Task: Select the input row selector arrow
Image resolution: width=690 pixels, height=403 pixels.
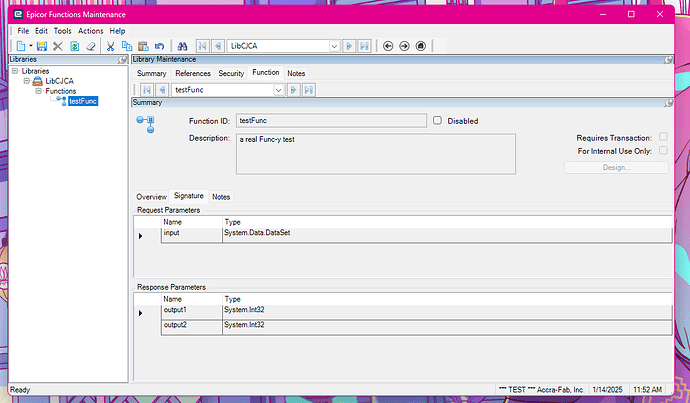Action: [x=140, y=236]
